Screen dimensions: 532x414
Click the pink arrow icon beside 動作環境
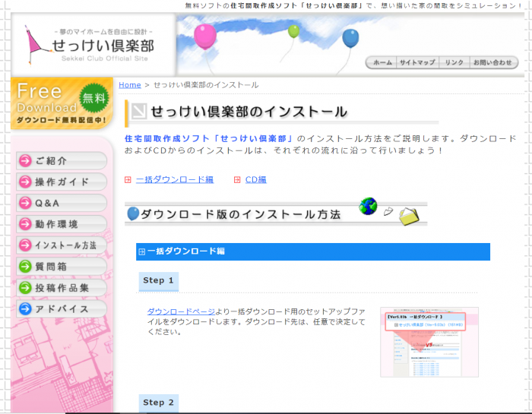(25, 224)
